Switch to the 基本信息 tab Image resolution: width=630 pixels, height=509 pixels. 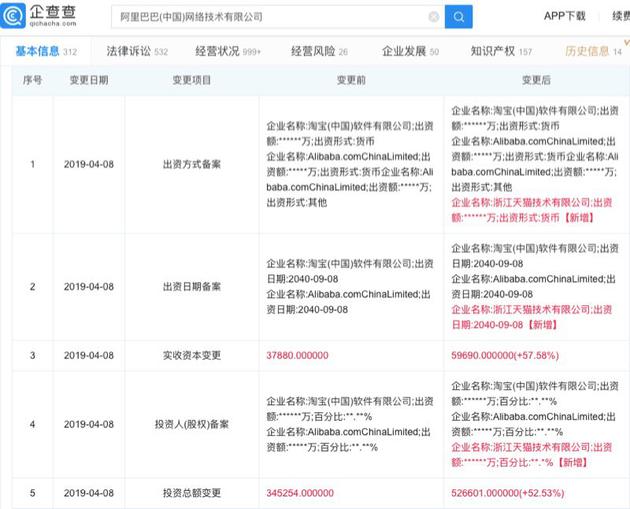(x=46, y=51)
